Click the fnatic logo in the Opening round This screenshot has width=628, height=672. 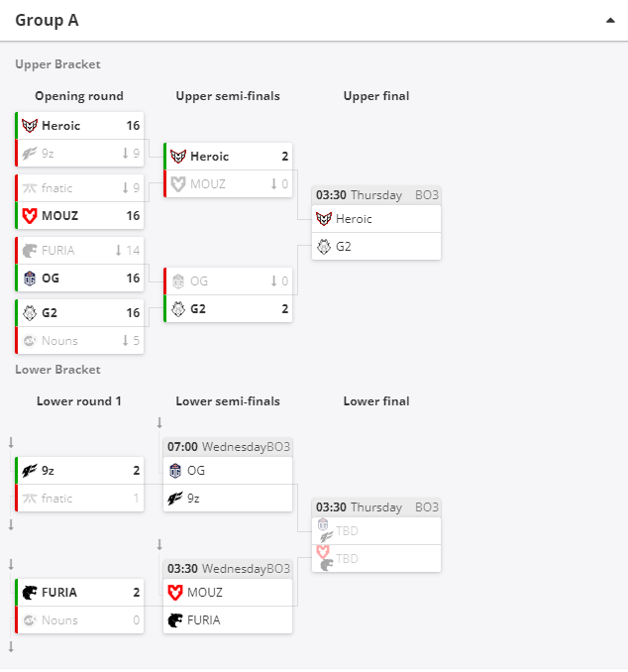pos(30,188)
